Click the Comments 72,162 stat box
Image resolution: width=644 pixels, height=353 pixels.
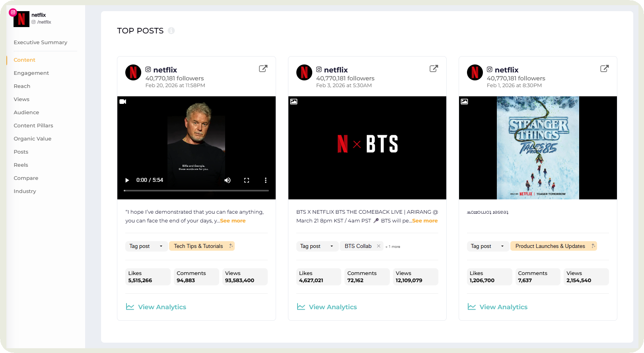[x=367, y=277]
